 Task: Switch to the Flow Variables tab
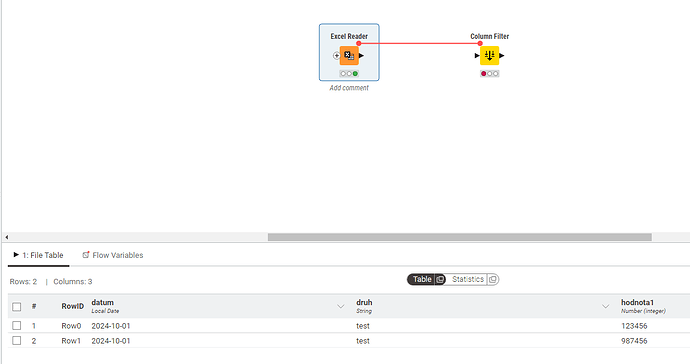point(113,255)
